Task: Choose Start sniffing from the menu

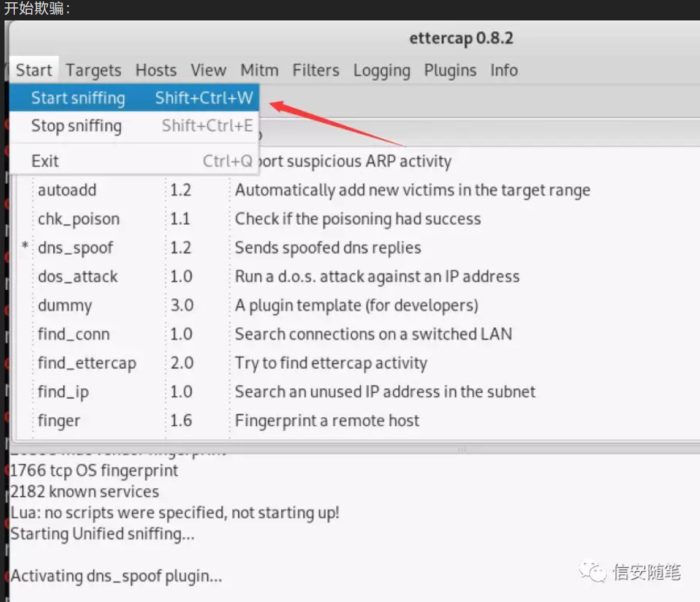Action: 135,98
